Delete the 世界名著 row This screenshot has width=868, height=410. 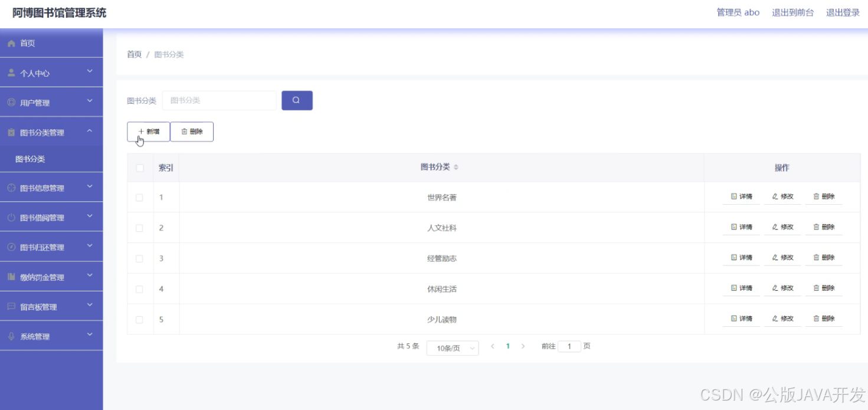824,196
